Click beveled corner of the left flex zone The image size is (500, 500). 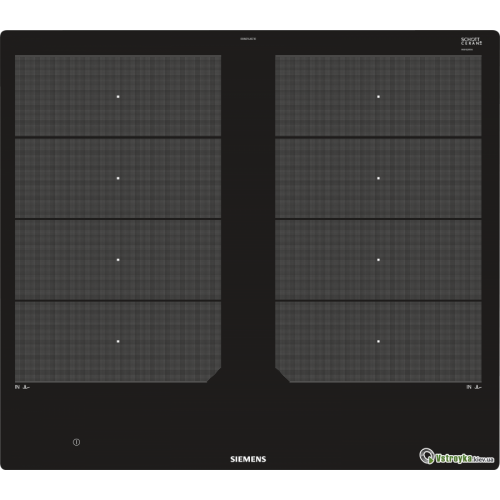[214, 375]
